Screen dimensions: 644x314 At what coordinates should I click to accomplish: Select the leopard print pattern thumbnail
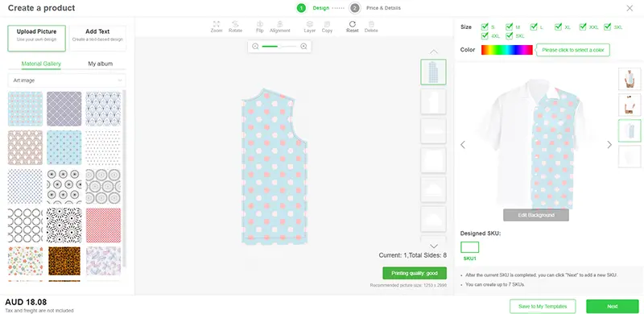click(64, 261)
